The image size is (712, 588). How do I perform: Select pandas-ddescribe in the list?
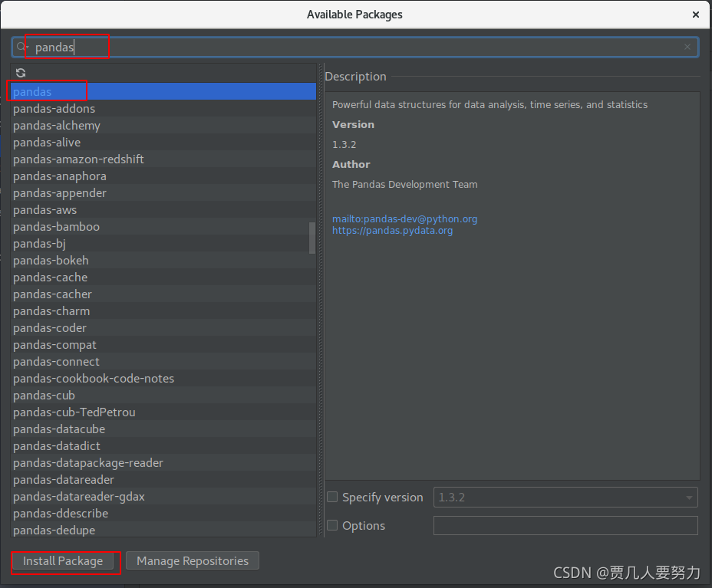click(x=163, y=513)
